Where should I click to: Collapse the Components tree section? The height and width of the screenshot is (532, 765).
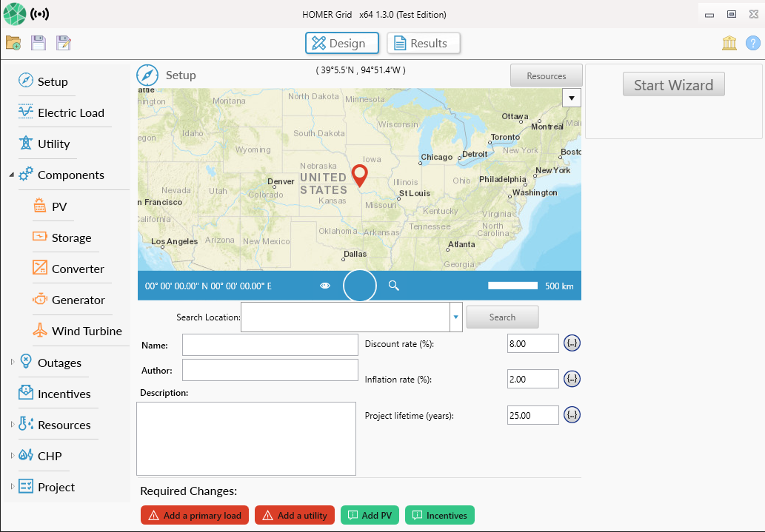11,175
